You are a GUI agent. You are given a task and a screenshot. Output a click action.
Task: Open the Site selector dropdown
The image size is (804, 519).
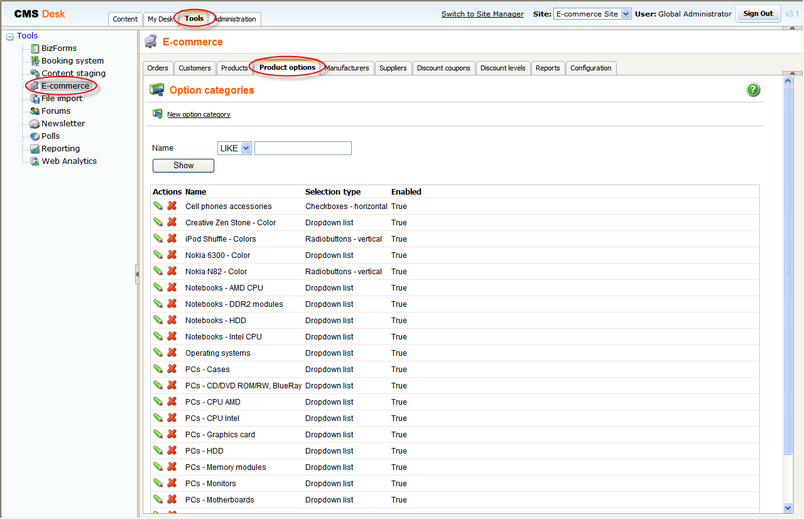592,14
